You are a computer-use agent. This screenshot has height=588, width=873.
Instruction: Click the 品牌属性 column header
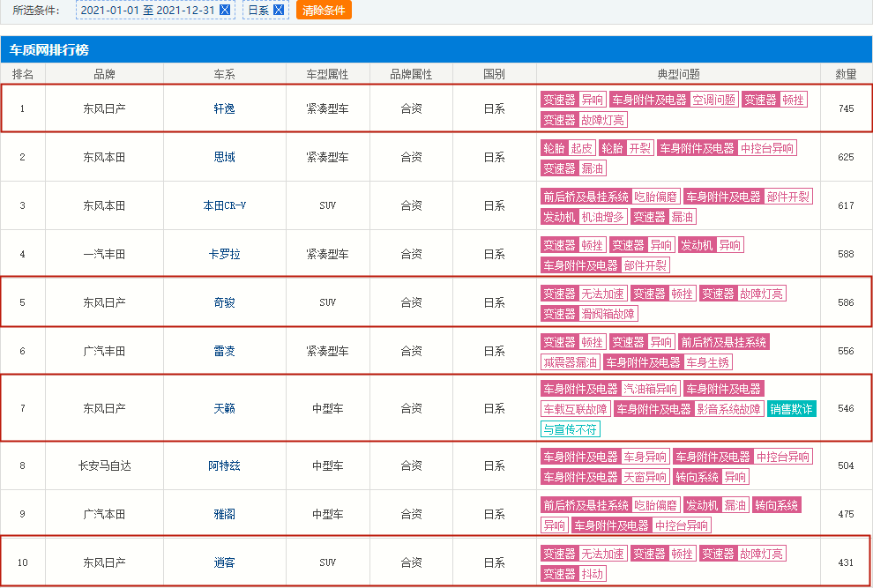[x=411, y=74]
